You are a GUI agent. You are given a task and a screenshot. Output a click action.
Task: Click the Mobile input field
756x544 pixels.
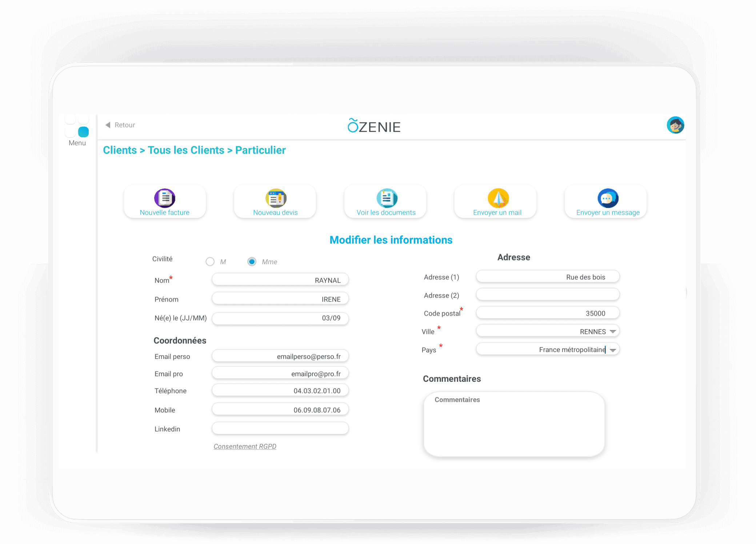(x=280, y=410)
